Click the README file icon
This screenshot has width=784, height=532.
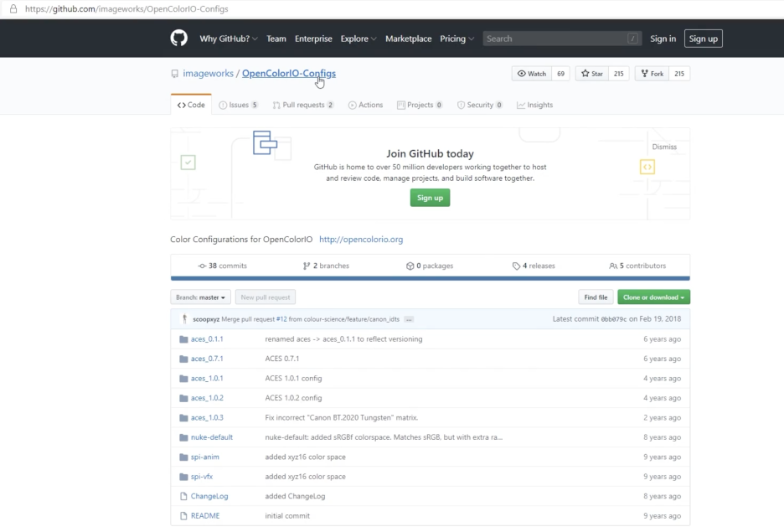[x=183, y=515]
